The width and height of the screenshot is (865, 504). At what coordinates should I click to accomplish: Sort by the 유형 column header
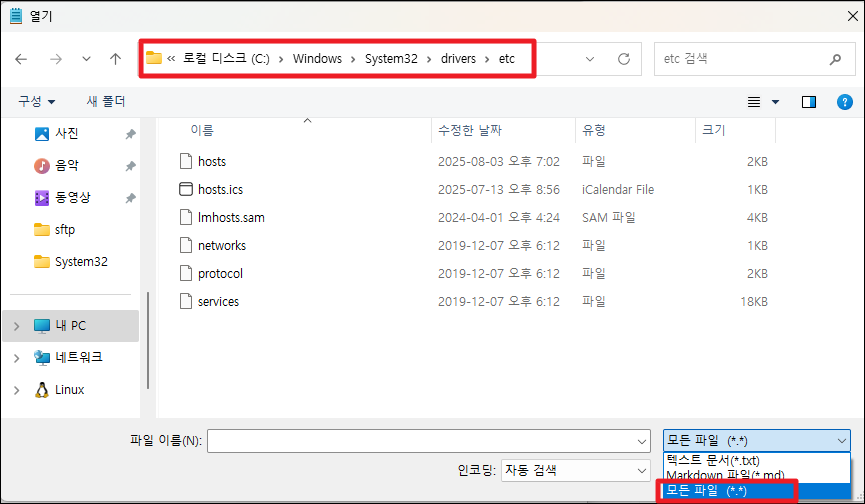tap(594, 130)
